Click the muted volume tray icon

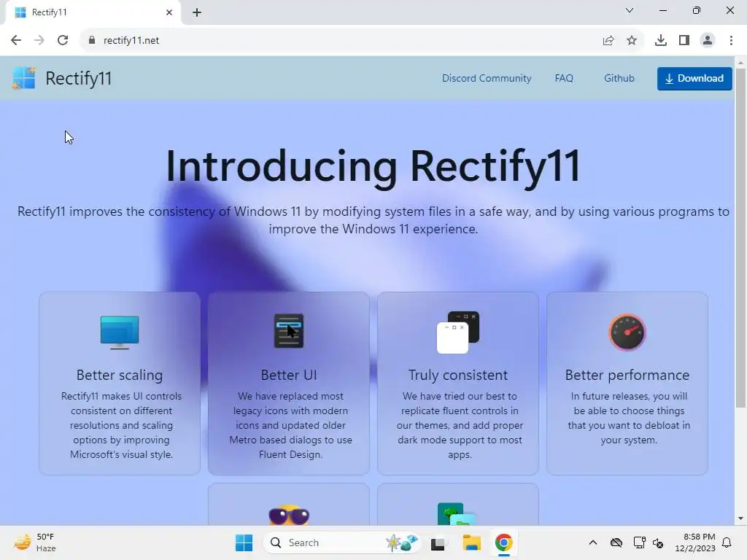click(658, 542)
